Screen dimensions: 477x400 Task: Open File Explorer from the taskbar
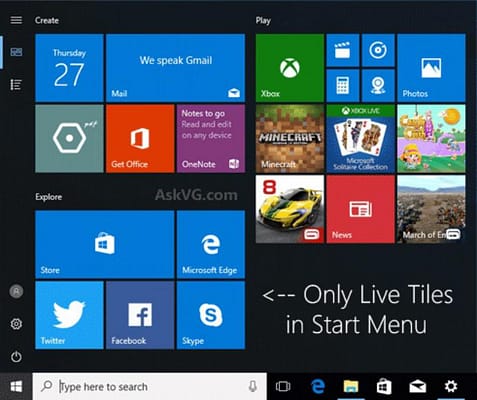click(x=351, y=386)
